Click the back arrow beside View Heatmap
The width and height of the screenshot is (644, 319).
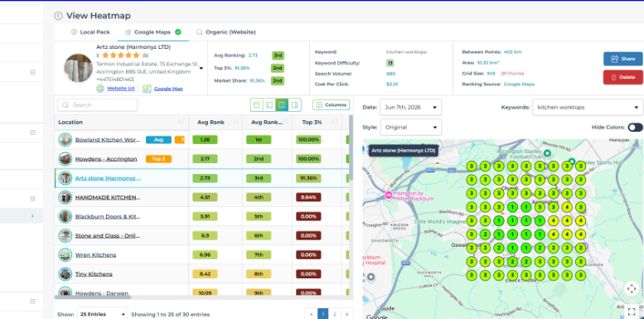click(x=58, y=16)
